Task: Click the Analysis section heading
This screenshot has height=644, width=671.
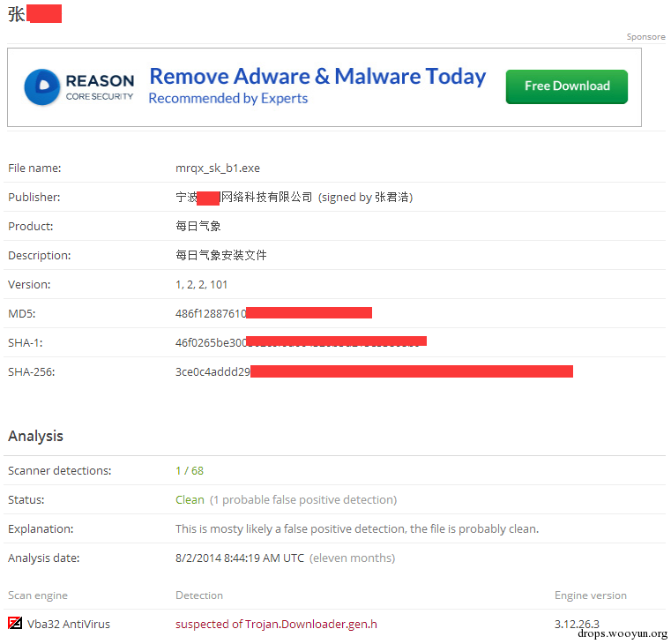Action: point(35,436)
